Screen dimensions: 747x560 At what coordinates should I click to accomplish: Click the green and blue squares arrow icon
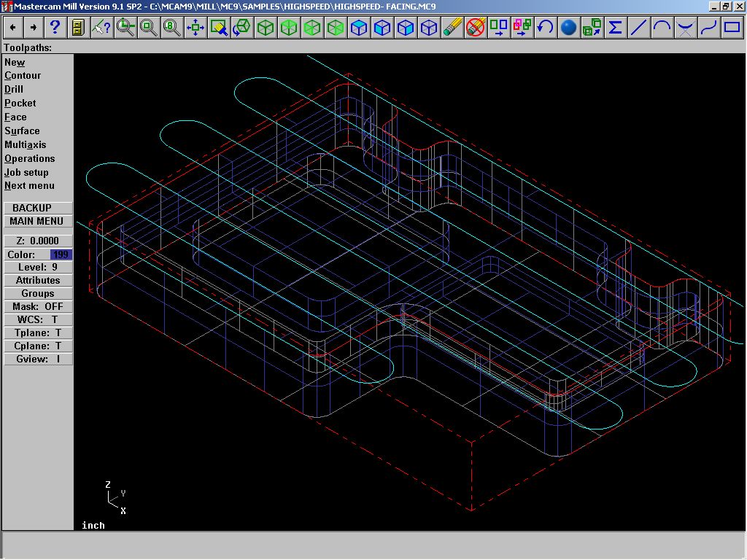499,28
